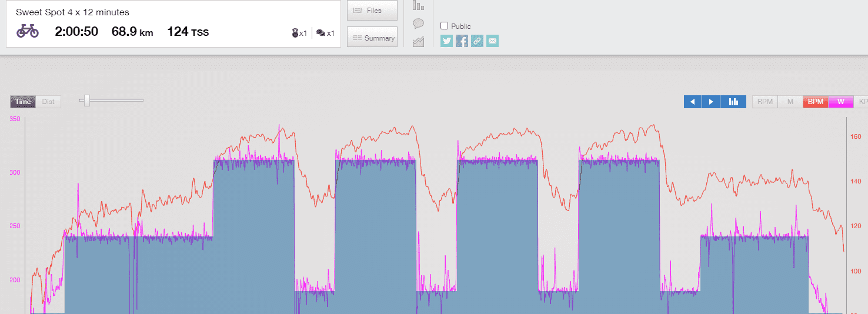Image resolution: width=868 pixels, height=314 pixels.
Task: Share workout by email icon
Action: click(492, 41)
